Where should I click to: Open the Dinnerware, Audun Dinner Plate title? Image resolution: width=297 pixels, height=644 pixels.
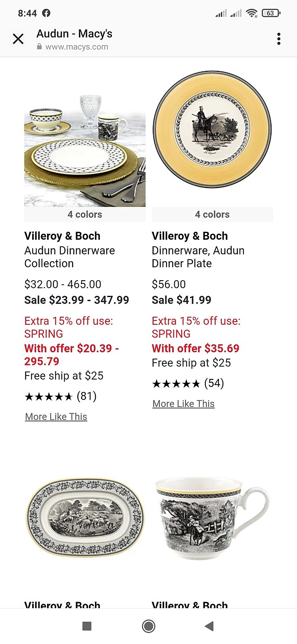[x=198, y=257]
